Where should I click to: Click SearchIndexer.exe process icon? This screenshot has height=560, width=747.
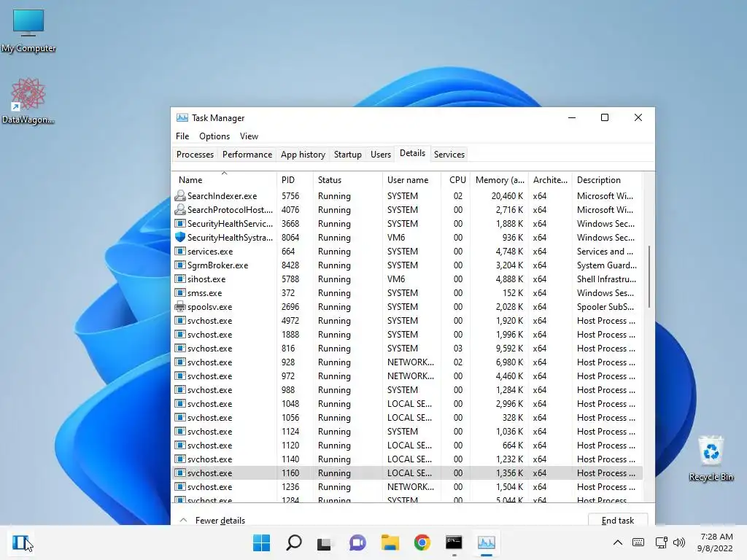click(180, 195)
